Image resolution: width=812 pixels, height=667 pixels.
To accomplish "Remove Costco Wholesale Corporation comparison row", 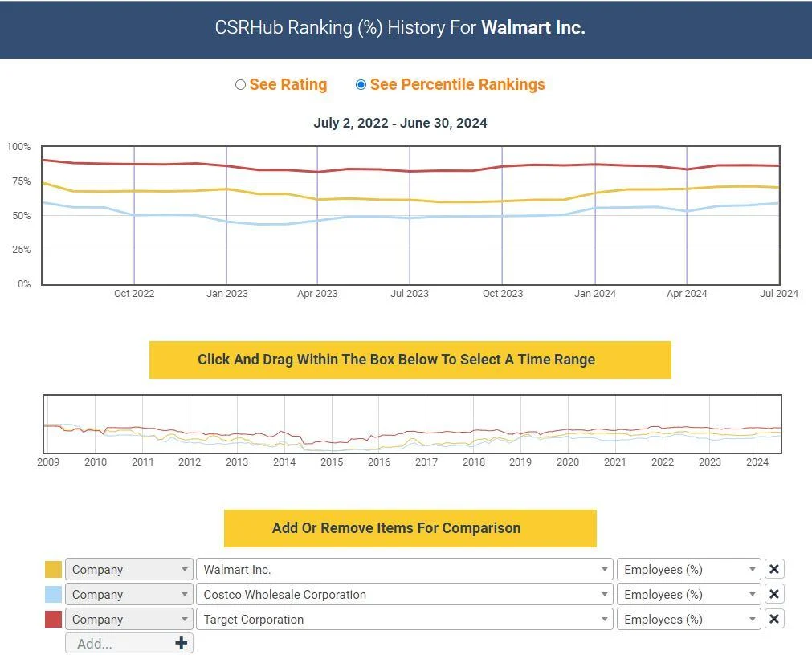I will (773, 594).
